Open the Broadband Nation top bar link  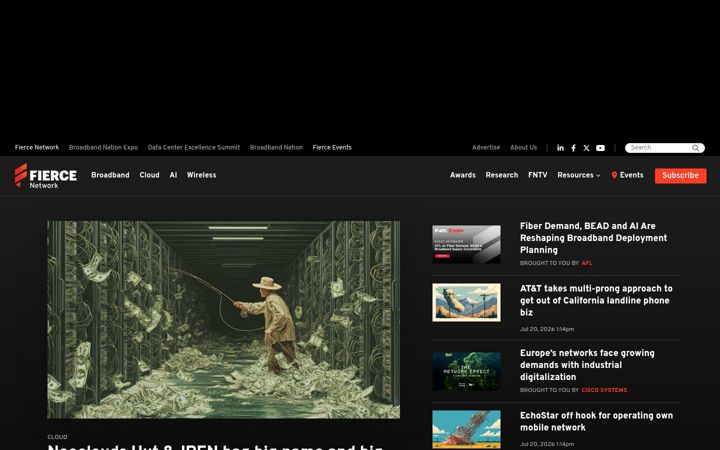click(276, 147)
